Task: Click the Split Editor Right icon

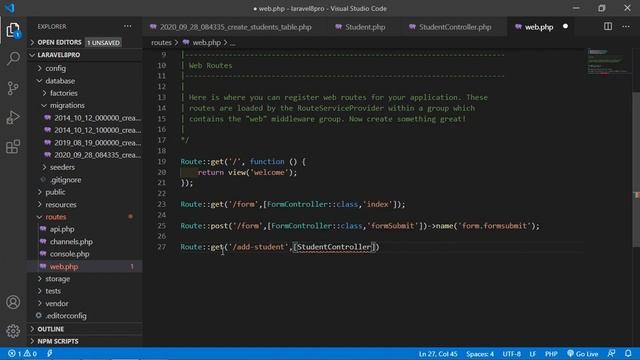Action: [608, 27]
